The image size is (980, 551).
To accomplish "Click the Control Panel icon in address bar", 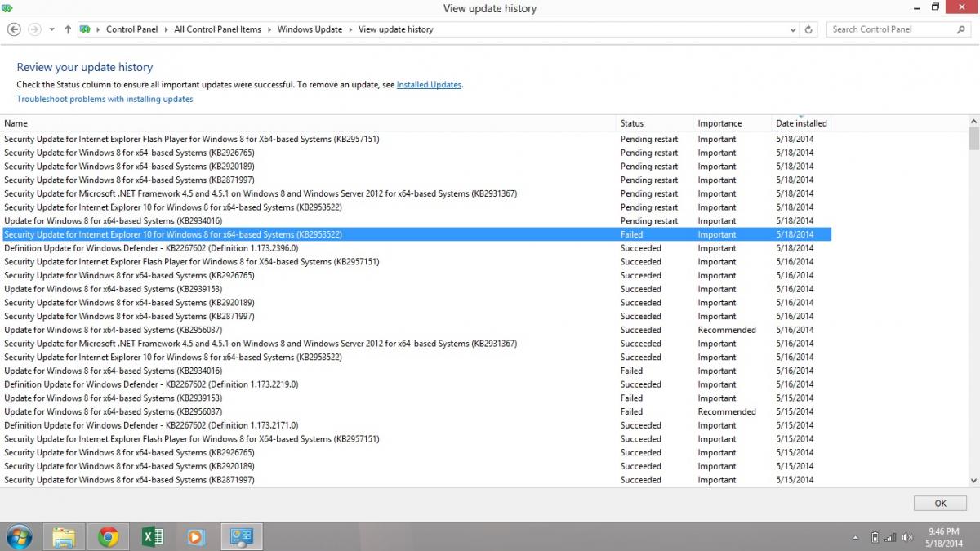I will tap(85, 29).
